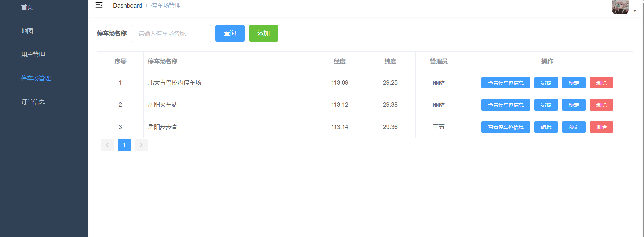
Task: Reserve at 北大青鸟校内停车场
Action: coord(573,83)
